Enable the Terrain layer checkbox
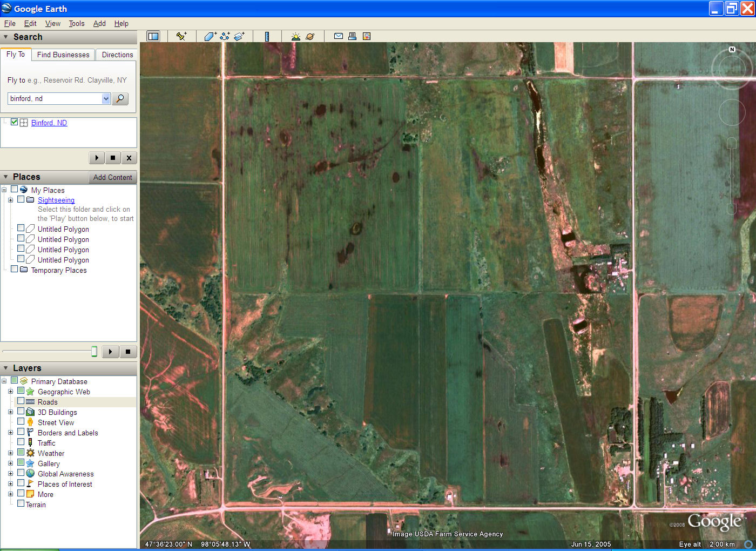 coord(21,504)
